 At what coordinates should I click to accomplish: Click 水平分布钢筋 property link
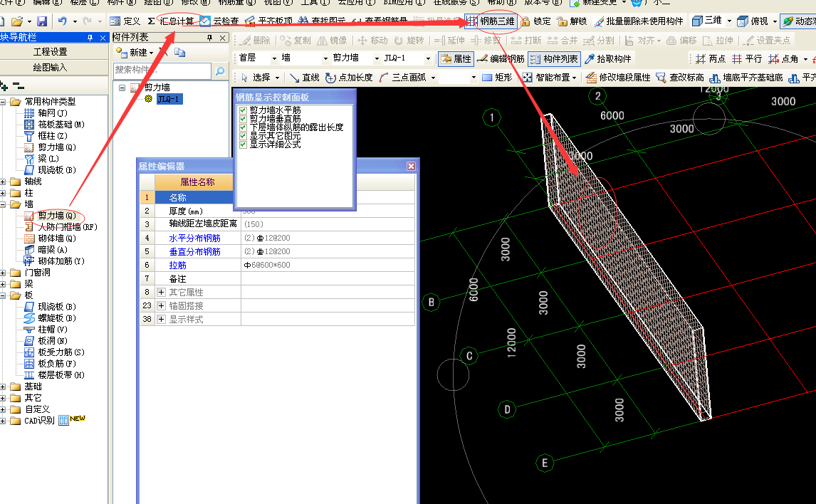[x=194, y=238]
